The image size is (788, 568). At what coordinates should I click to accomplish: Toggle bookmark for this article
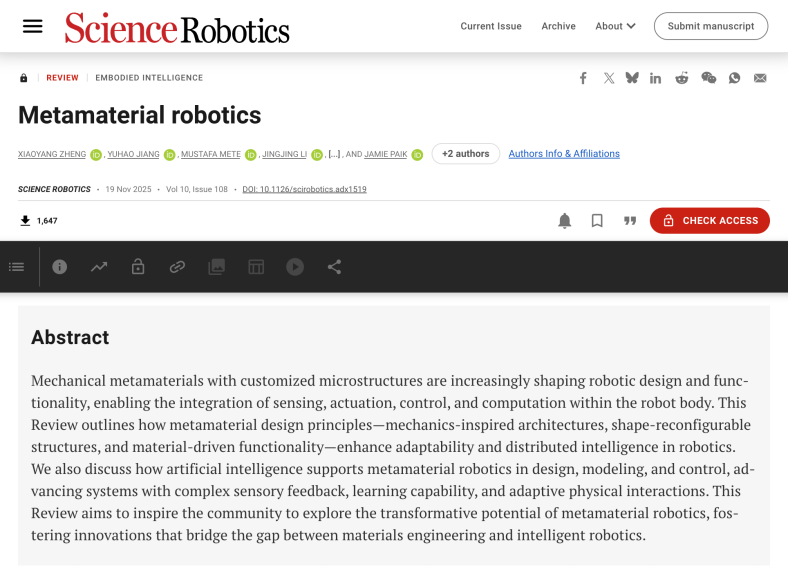point(597,221)
